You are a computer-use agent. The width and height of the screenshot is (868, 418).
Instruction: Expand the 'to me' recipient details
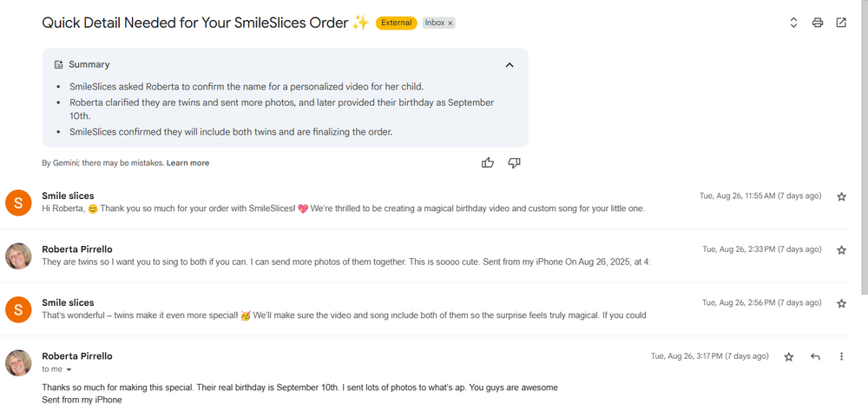tap(69, 370)
